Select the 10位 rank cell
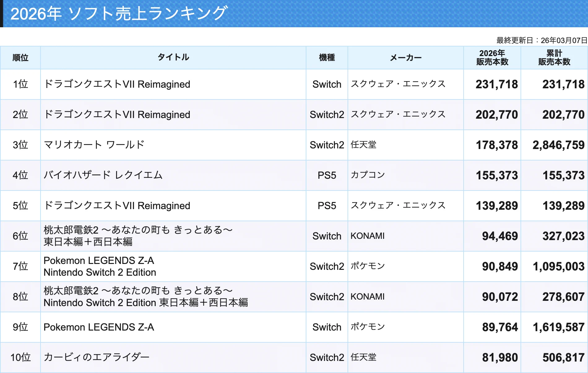This screenshot has height=373, width=588. pos(20,358)
